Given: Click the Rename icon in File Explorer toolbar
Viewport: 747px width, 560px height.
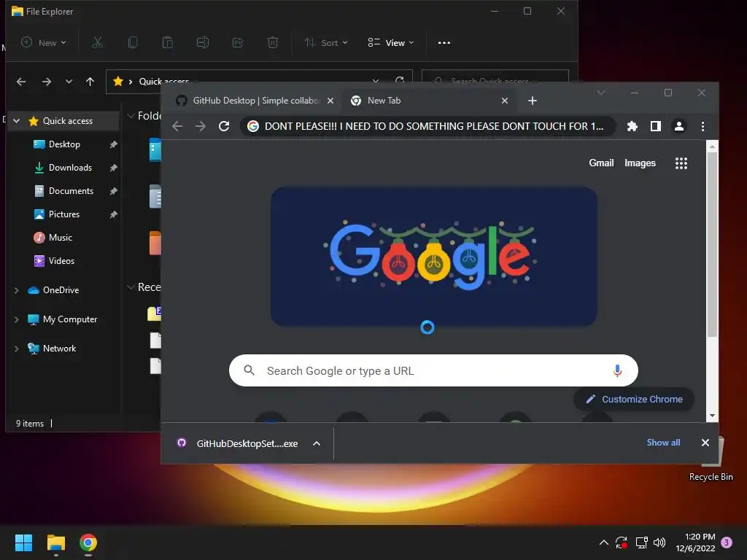Looking at the screenshot, I should coord(203,43).
